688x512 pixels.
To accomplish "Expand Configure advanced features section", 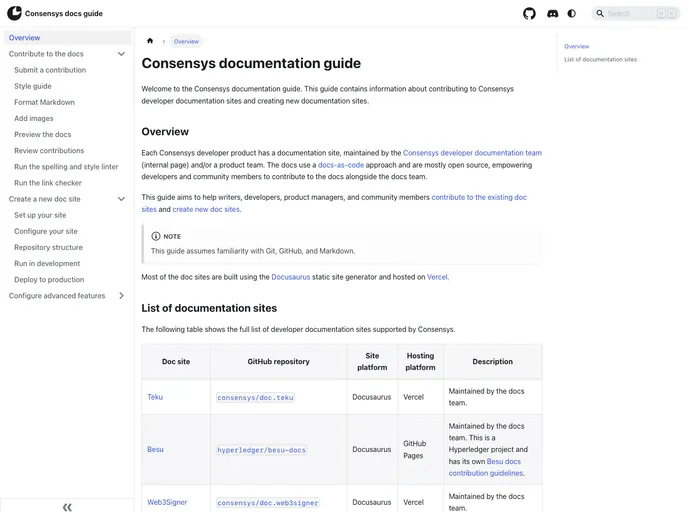I will [x=121, y=296].
